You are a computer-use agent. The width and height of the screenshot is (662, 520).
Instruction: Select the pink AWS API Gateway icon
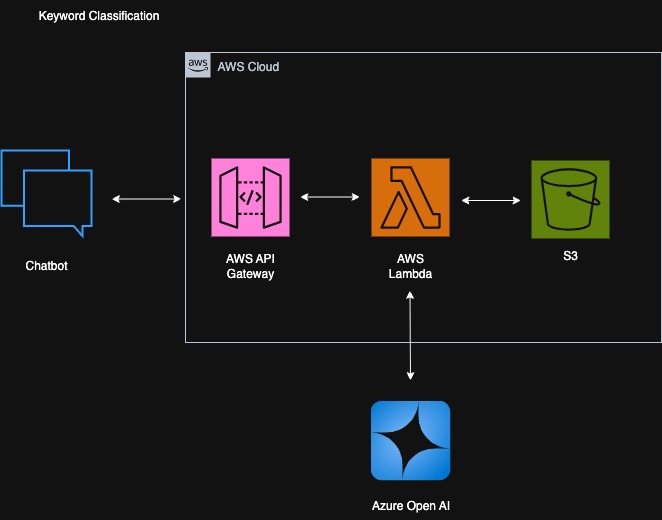250,197
